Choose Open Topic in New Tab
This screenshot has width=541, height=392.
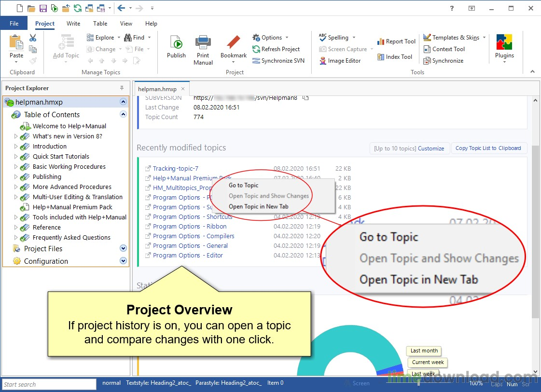[x=258, y=206]
